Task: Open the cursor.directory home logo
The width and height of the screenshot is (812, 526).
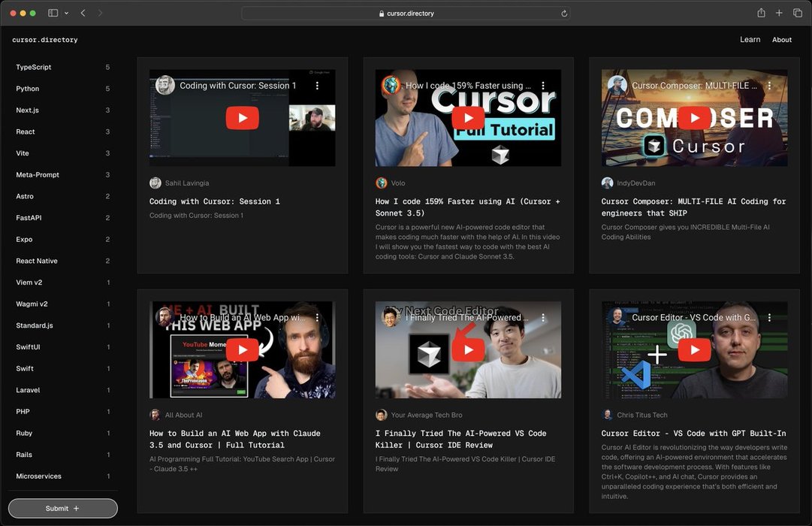Action: pos(45,40)
